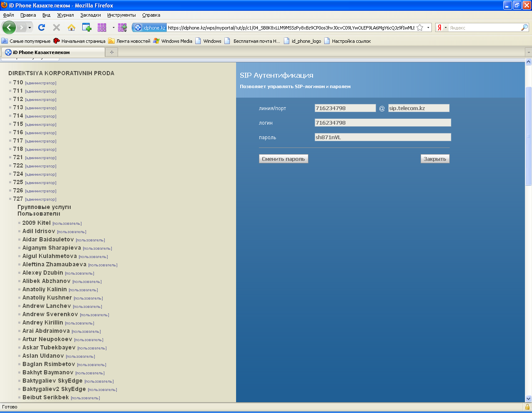The image size is (532, 413).
Task: Bookmark this page with the star icon
Action: tap(420, 27)
